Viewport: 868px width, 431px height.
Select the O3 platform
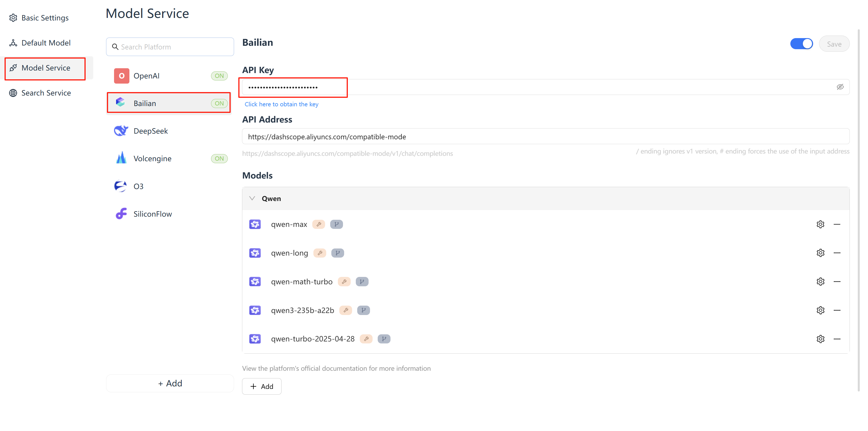click(x=169, y=186)
